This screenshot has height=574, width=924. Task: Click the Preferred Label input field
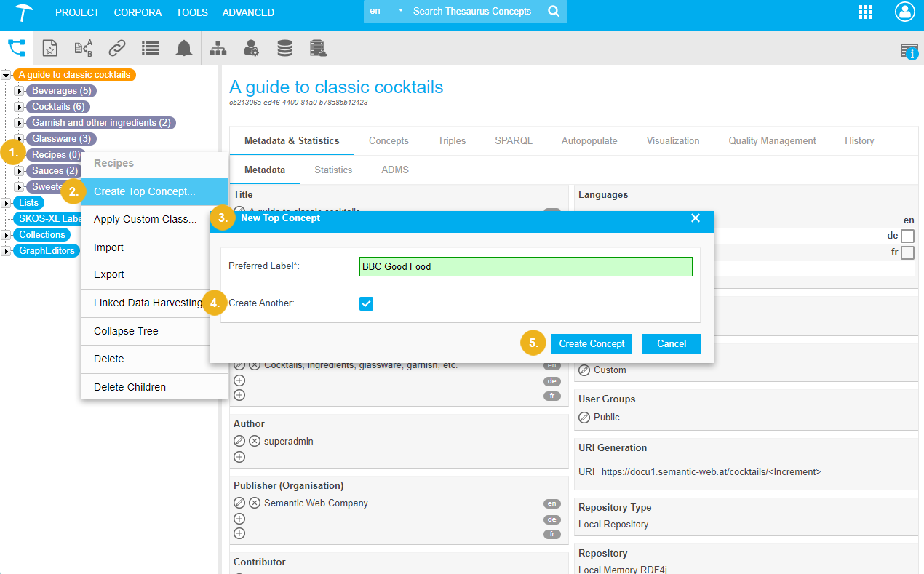(525, 266)
